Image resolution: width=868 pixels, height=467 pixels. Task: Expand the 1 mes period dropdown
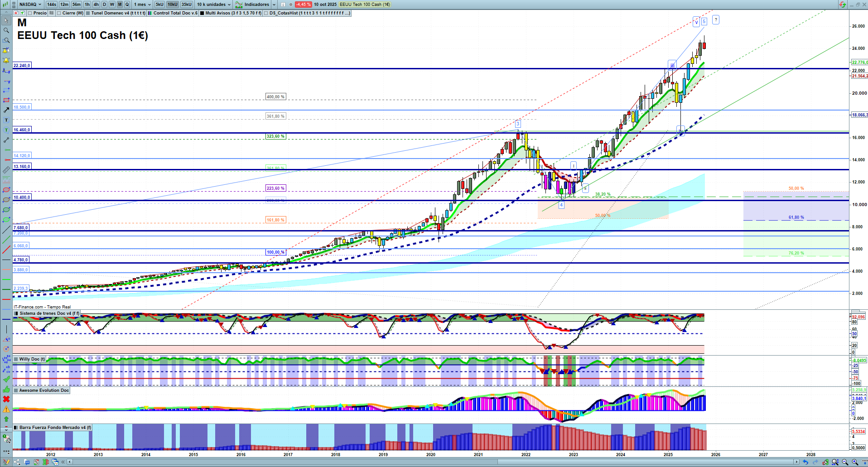(x=142, y=5)
